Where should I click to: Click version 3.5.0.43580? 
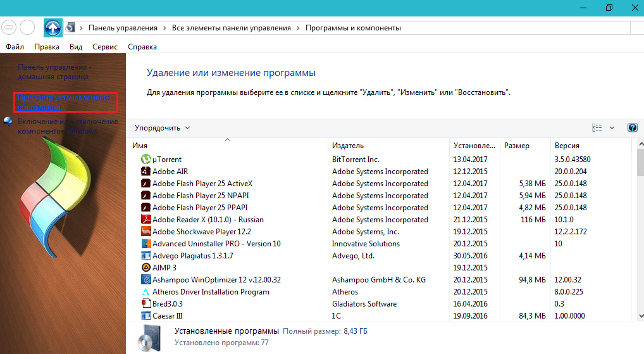pyautogui.click(x=573, y=160)
